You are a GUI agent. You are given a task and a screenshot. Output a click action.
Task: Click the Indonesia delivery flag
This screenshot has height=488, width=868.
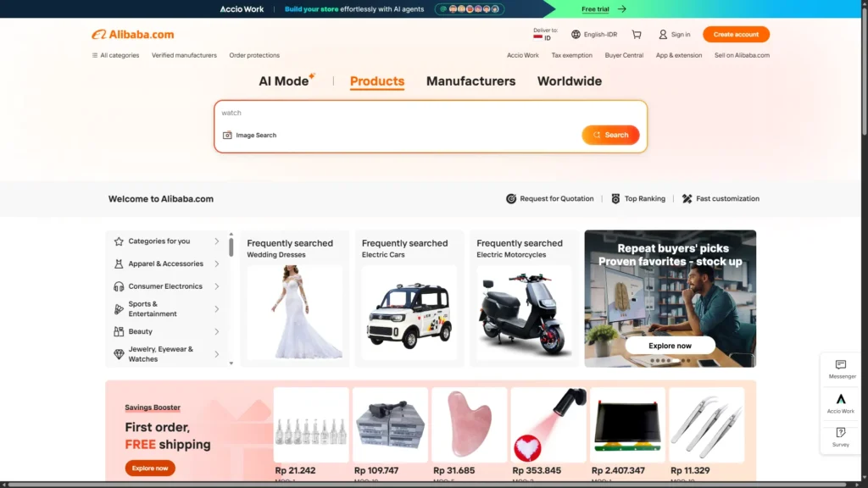(537, 37)
